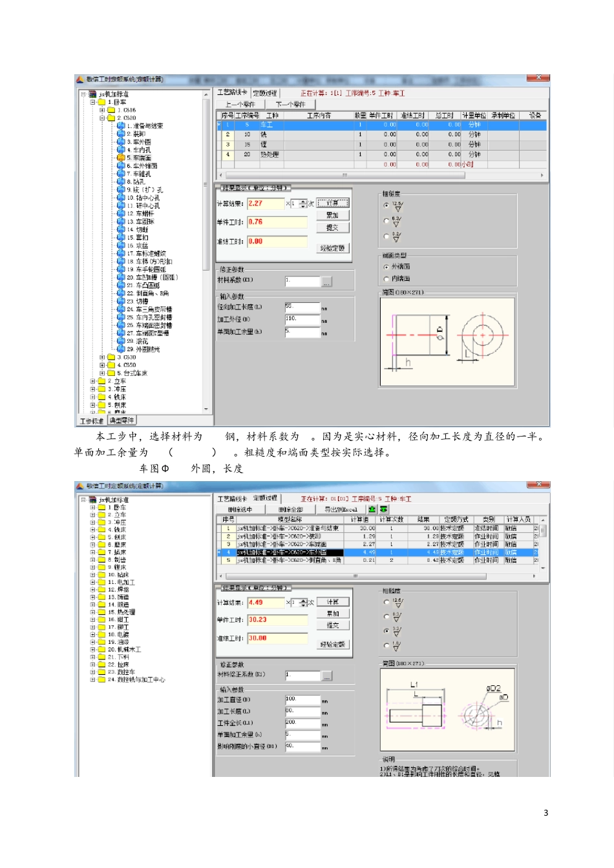Open the 定额过程 tab in upper window
This screenshot has width=614, height=868.
click(265, 93)
